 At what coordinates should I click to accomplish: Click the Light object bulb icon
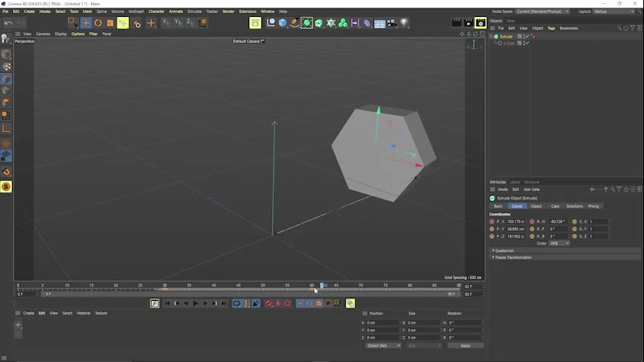404,23
